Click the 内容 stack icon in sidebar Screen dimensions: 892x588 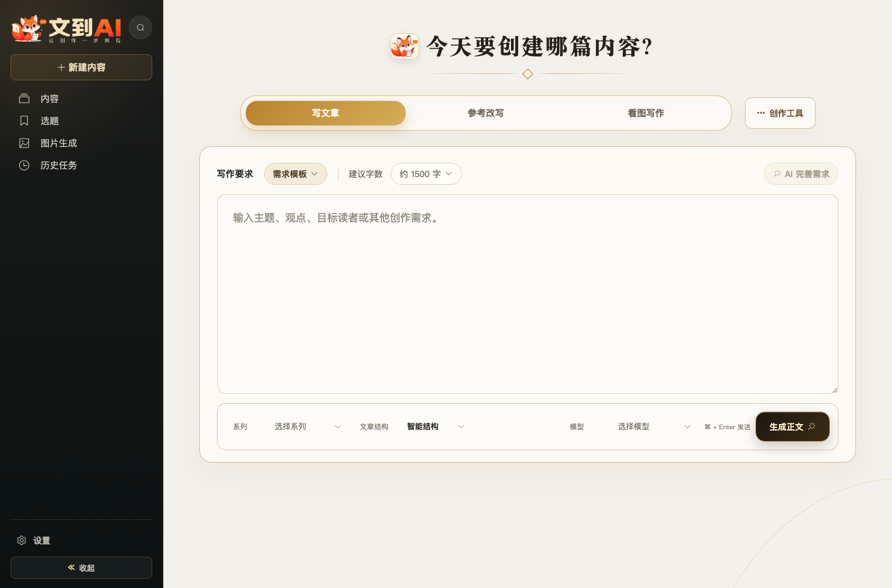24,99
